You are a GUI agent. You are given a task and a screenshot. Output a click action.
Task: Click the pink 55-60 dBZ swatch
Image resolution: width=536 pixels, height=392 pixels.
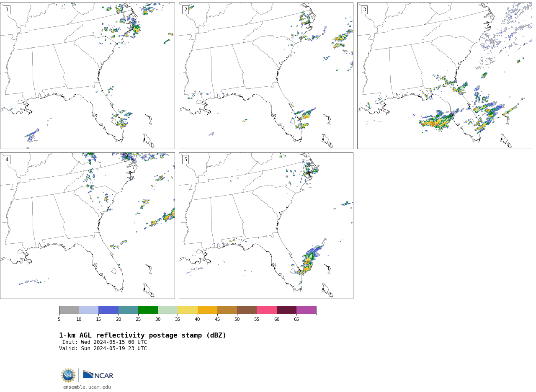coord(267,310)
